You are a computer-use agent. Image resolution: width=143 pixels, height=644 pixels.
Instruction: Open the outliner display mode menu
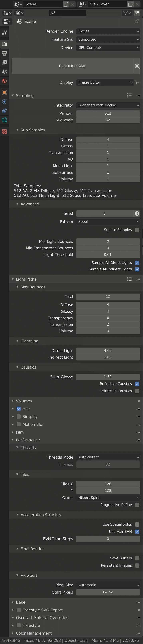coord(20,13)
